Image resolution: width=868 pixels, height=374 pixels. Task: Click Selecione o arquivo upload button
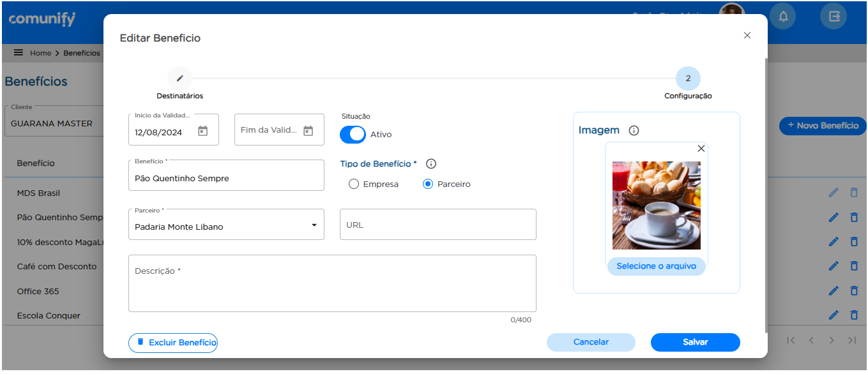656,266
